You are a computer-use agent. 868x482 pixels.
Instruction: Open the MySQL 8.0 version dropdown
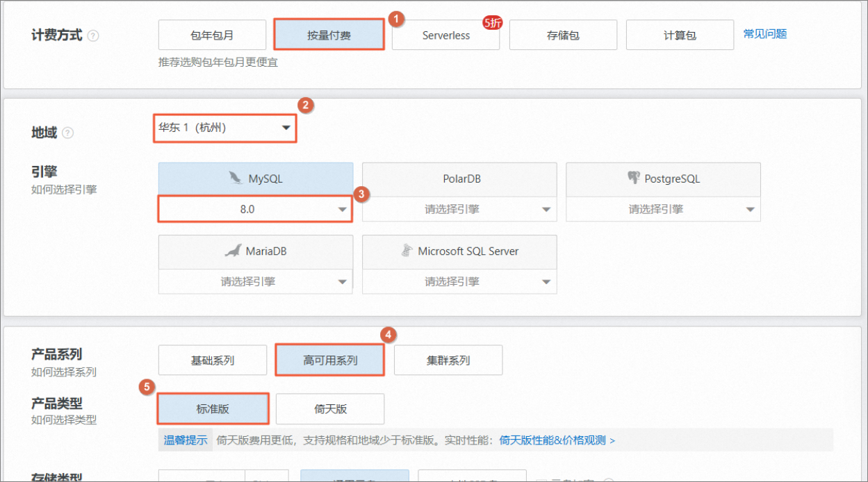(255, 208)
